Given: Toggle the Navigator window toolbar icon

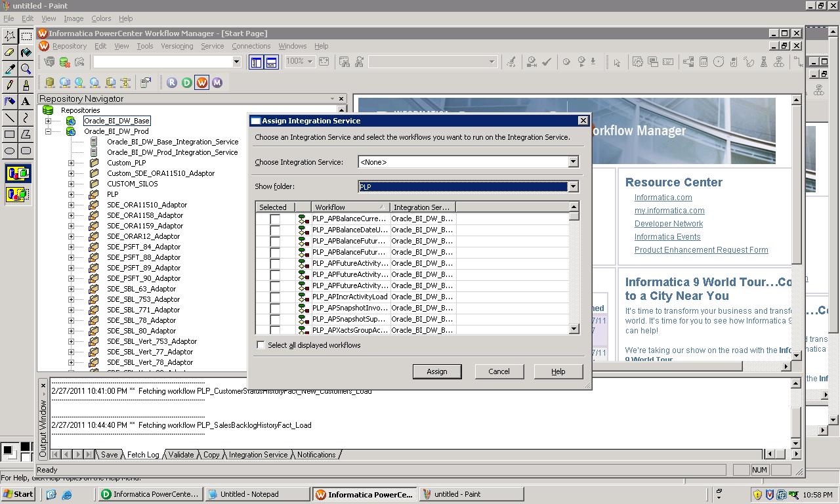Looking at the screenshot, I should (x=257, y=62).
